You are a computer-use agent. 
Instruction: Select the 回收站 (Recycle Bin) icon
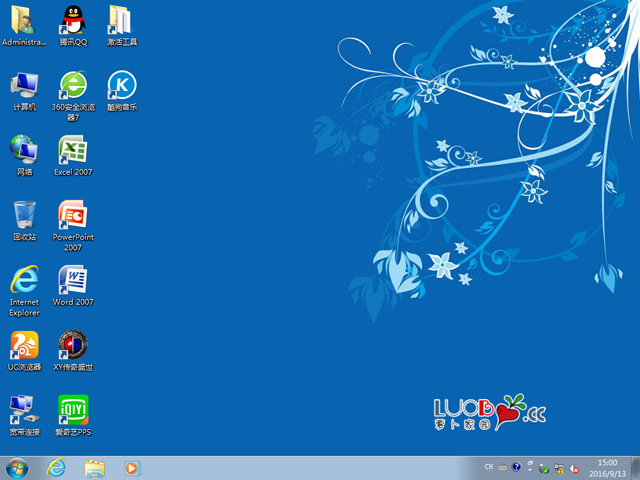[24, 220]
